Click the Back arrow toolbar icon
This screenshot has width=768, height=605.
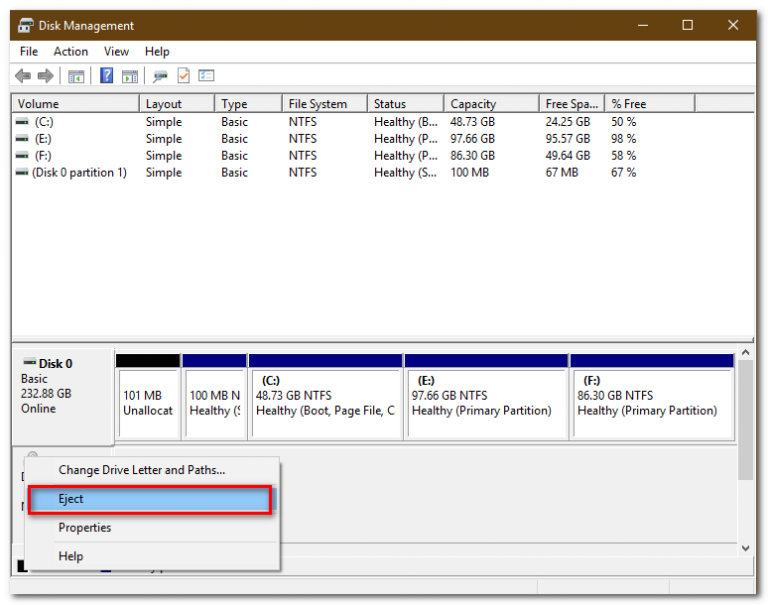coord(23,76)
